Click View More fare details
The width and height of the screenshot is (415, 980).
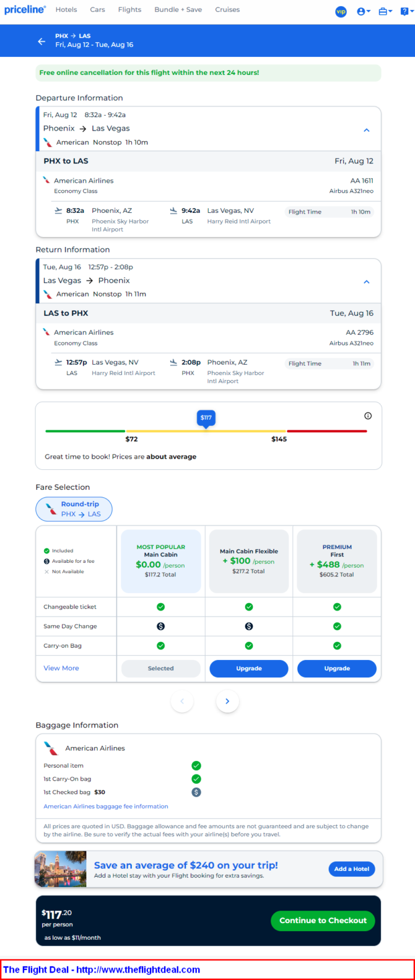coord(61,668)
